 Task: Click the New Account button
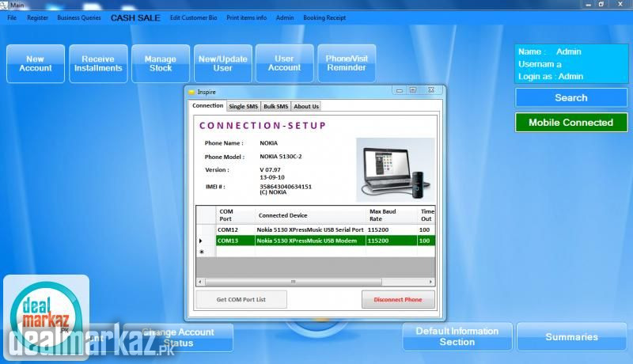[x=36, y=64]
